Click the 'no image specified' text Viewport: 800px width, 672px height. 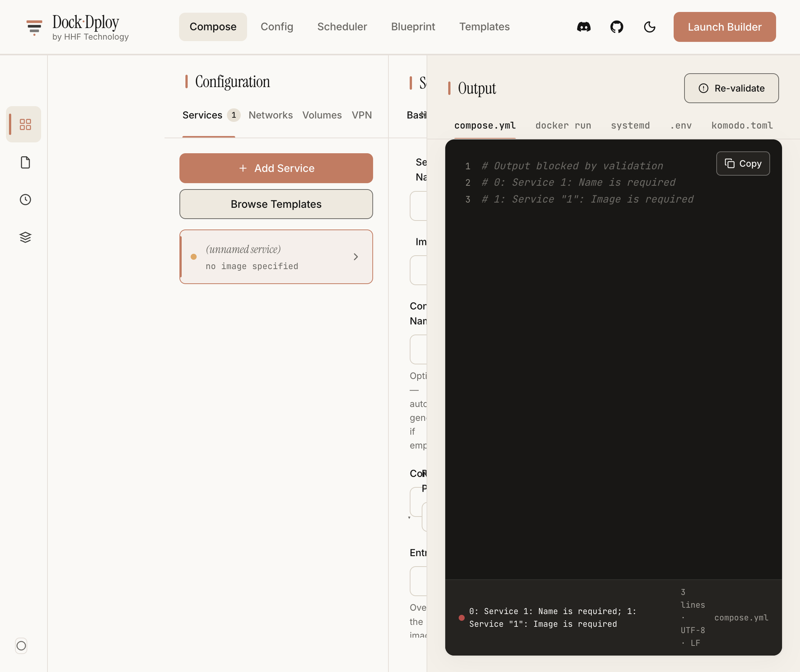pos(252,266)
